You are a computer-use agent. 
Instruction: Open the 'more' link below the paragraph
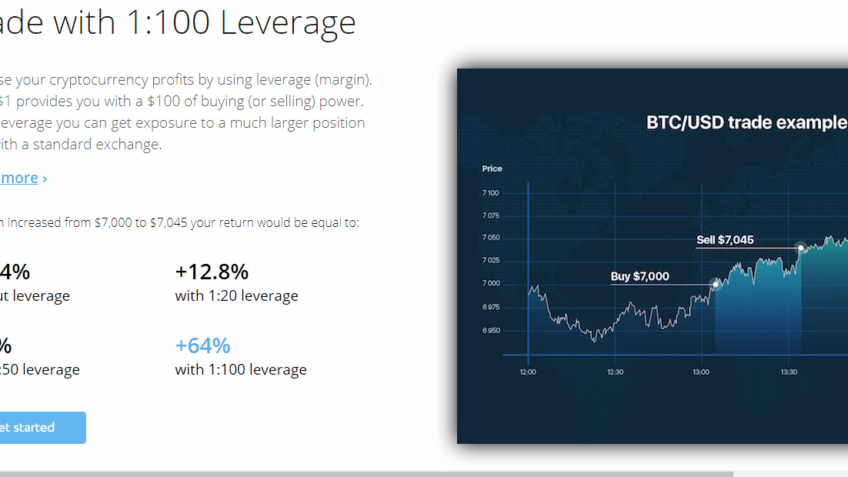pyautogui.click(x=18, y=178)
